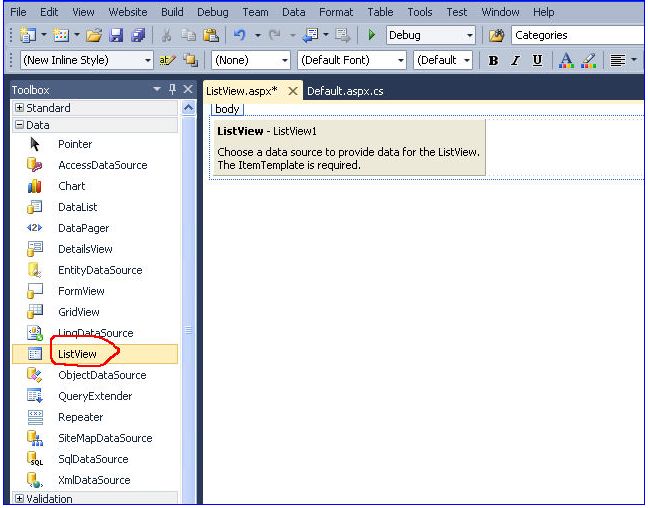Open the File menu
Viewport: 648px width, 508px height.
(x=18, y=12)
